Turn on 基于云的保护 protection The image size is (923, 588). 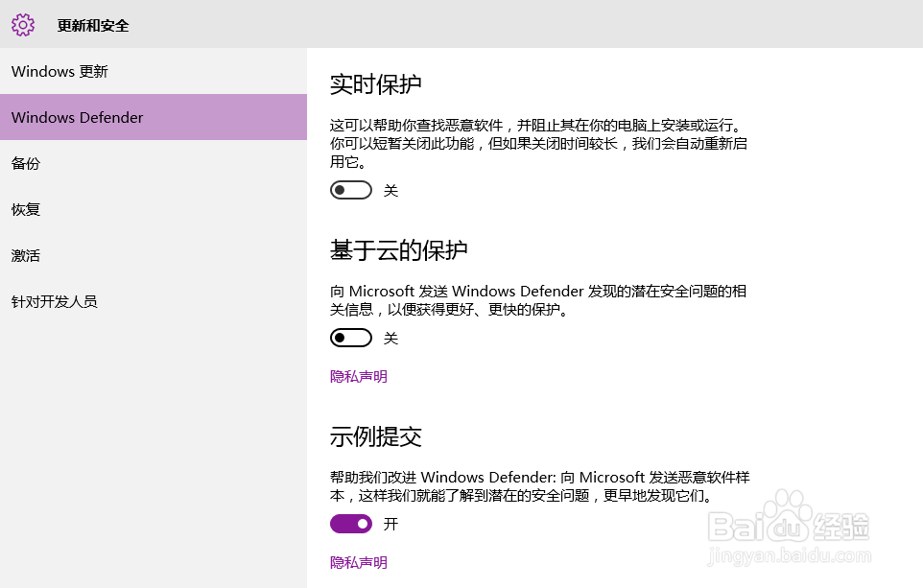350,338
